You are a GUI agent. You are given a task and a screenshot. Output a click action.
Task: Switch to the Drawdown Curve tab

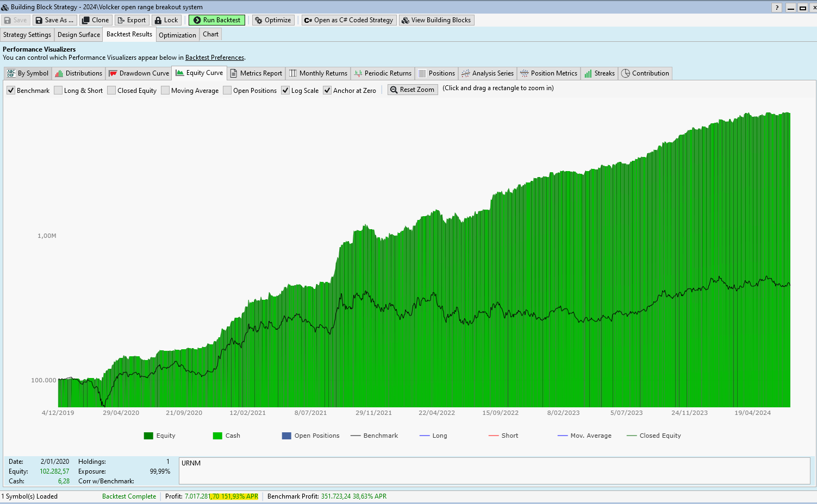coord(139,73)
